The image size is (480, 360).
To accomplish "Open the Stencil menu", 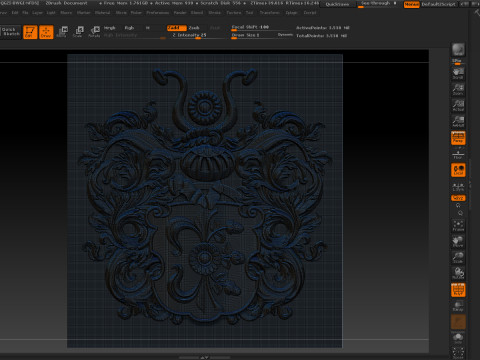I will point(197,13).
